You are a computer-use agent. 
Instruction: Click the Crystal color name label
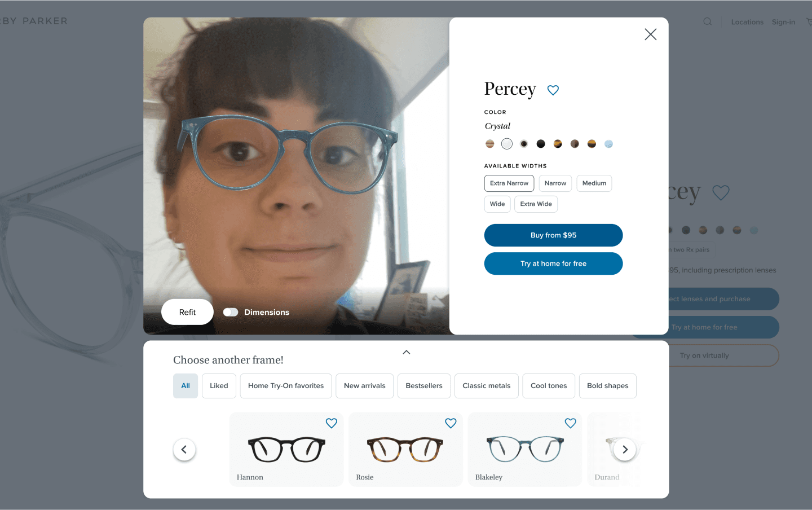[497, 126]
